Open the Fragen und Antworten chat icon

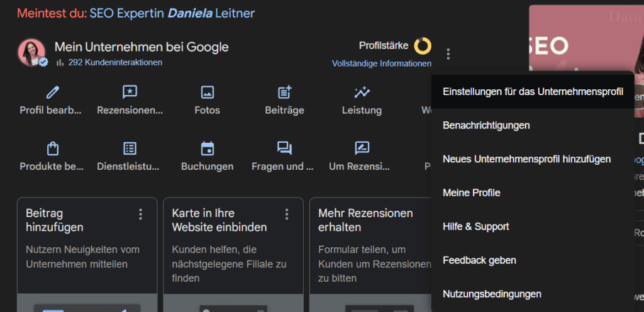[285, 148]
